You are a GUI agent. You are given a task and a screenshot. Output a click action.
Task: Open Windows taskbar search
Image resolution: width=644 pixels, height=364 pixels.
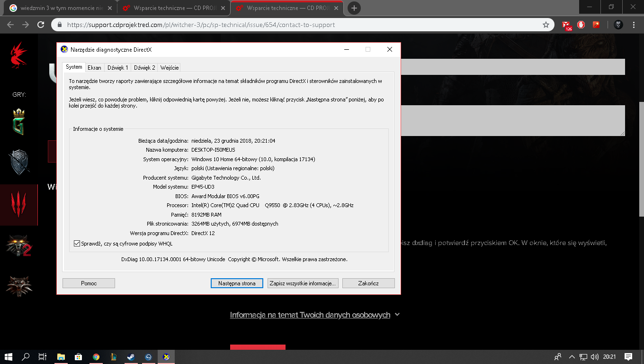(26, 357)
